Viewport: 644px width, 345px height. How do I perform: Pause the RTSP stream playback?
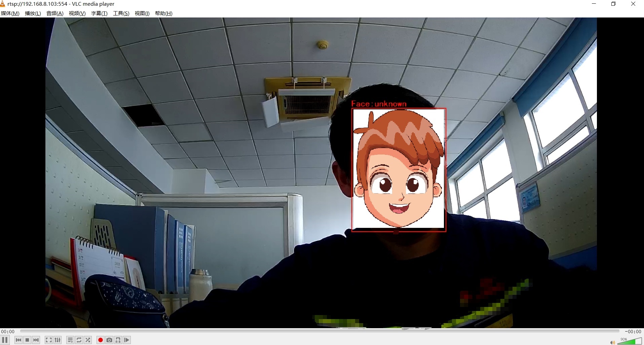(x=5, y=340)
